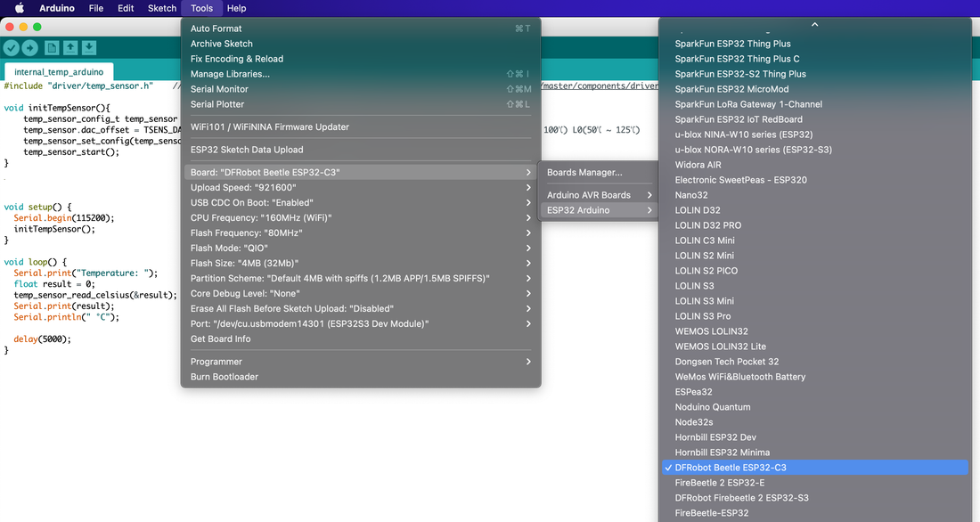The image size is (980, 522).
Task: Pick LOLIN S3 Mini from board list
Action: tap(704, 301)
